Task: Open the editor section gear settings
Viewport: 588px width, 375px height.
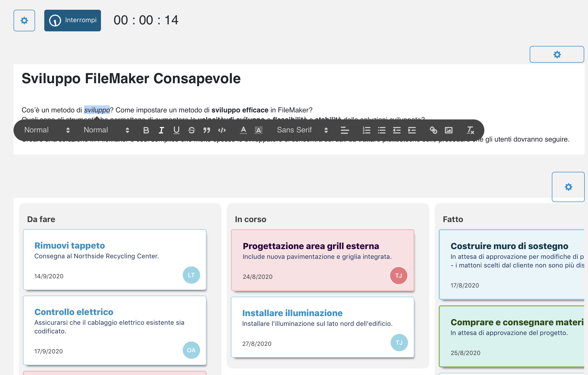Action: (x=557, y=54)
